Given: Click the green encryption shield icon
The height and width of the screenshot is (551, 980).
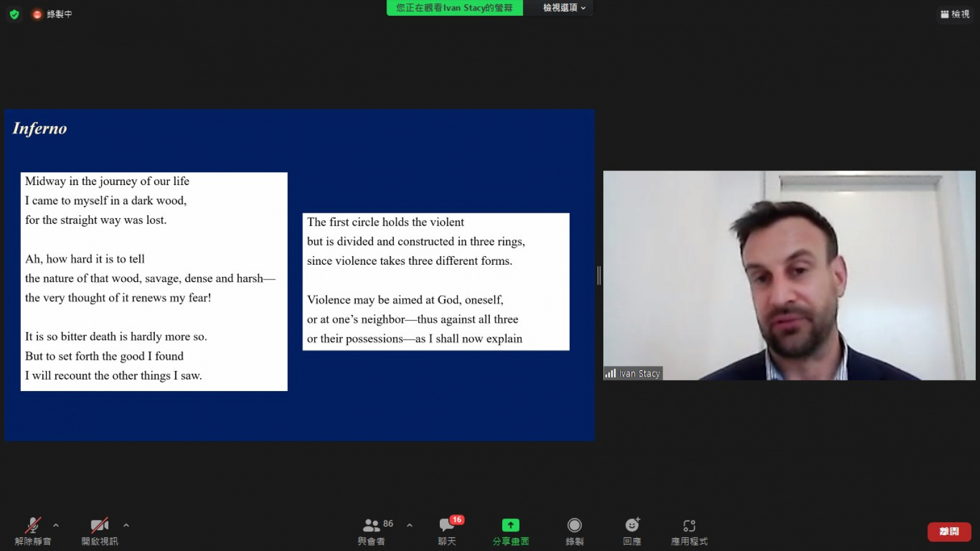Looking at the screenshot, I should (15, 14).
